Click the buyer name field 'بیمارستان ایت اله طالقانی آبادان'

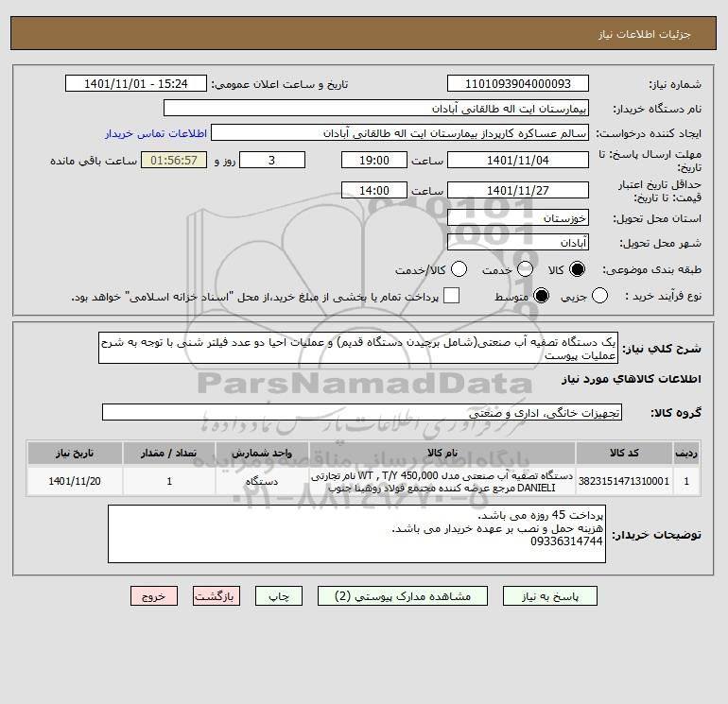click(376, 108)
